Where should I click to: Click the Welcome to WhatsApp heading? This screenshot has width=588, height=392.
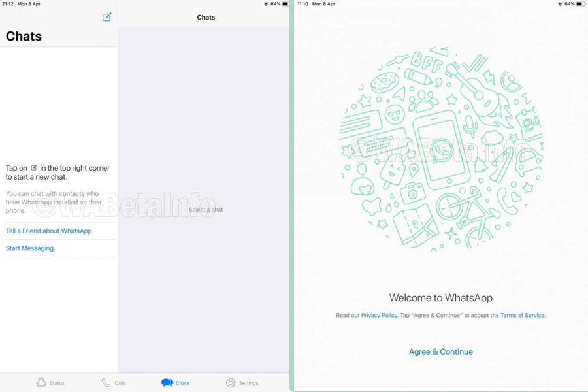[440, 297]
